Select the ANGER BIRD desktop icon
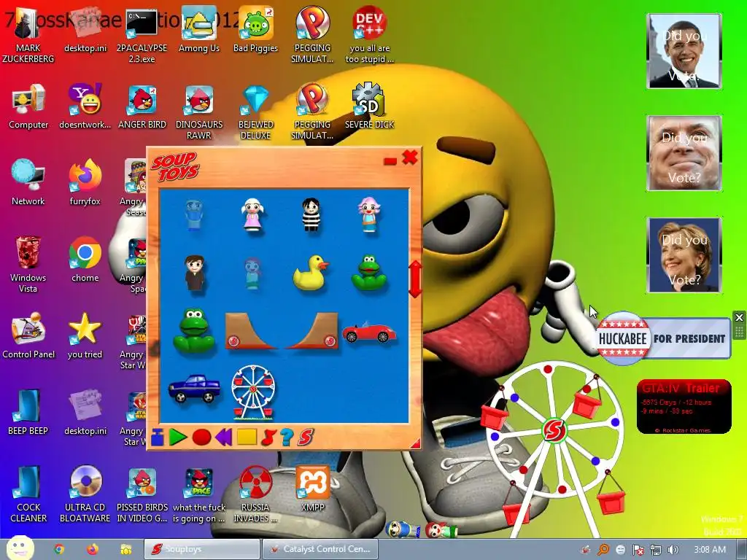 142,106
